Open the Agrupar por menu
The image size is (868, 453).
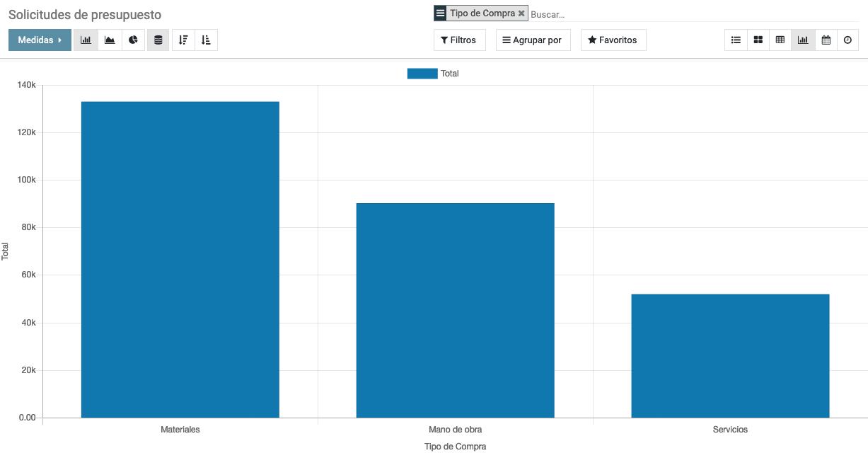coord(533,40)
